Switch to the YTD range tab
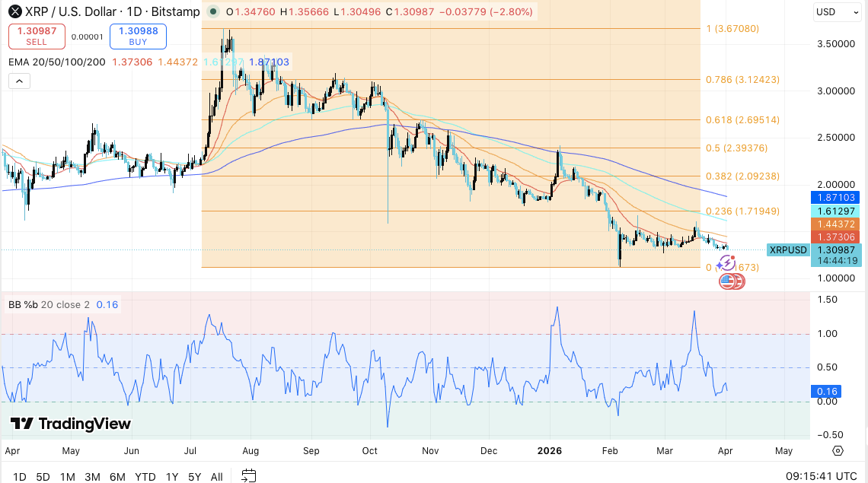The width and height of the screenshot is (868, 483). click(x=145, y=476)
